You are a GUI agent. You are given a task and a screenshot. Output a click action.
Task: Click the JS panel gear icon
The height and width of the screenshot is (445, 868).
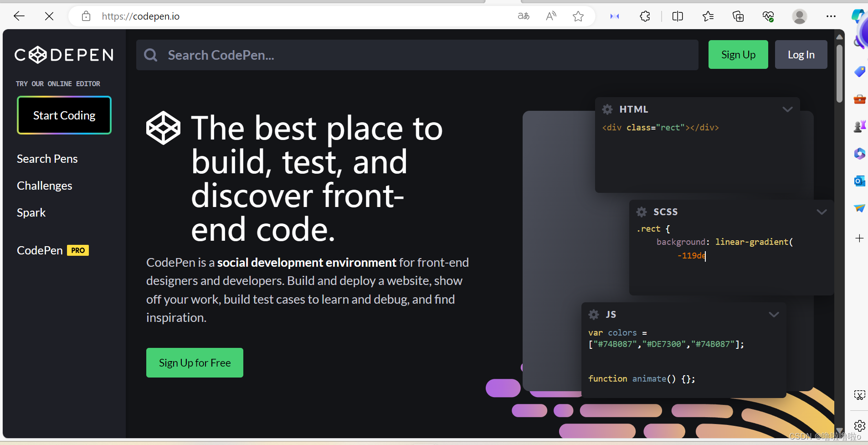594,315
